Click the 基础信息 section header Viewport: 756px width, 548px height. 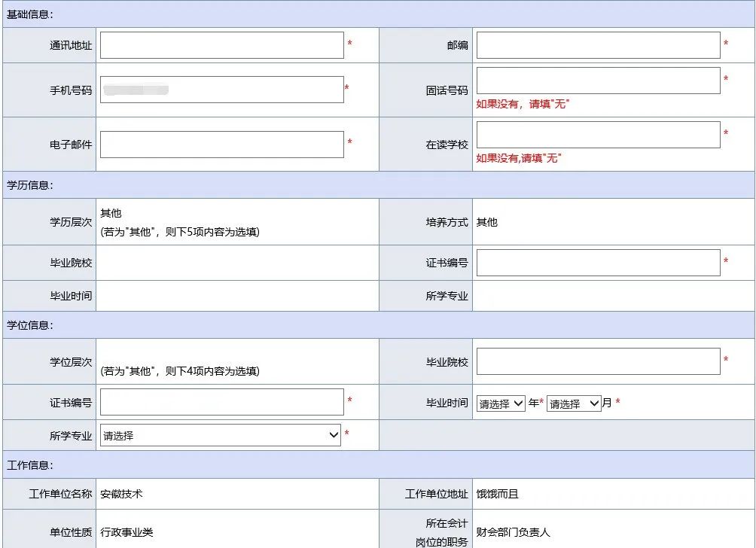pyautogui.click(x=30, y=14)
